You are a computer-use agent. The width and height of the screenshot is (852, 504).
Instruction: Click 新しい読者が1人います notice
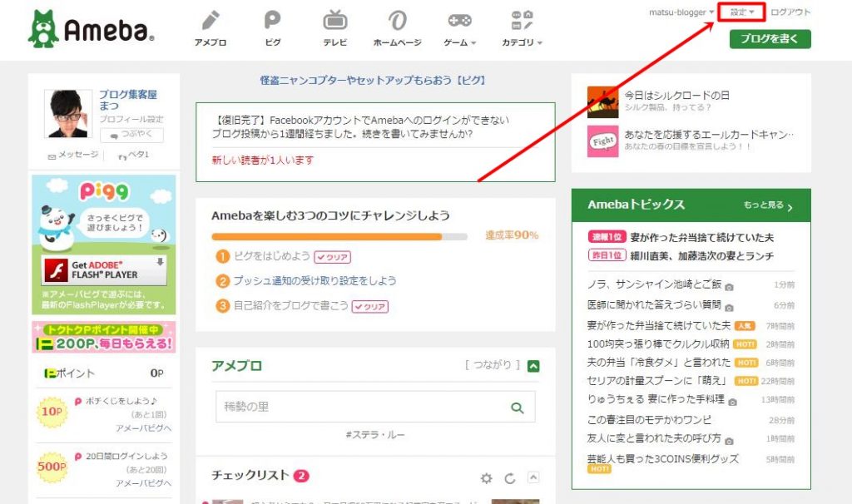[262, 161]
